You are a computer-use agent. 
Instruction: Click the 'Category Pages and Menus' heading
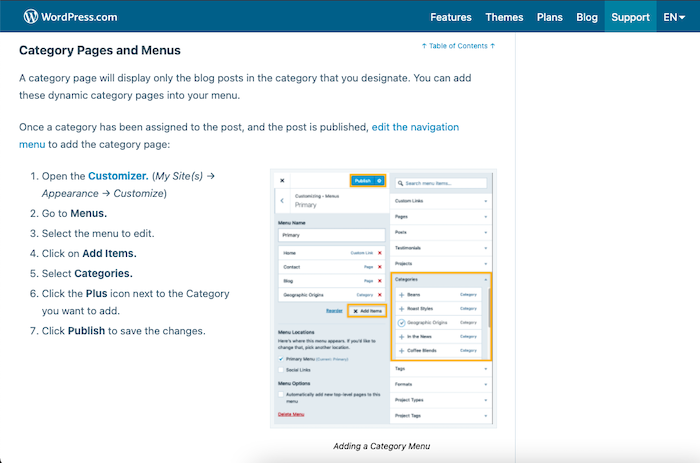coord(100,50)
